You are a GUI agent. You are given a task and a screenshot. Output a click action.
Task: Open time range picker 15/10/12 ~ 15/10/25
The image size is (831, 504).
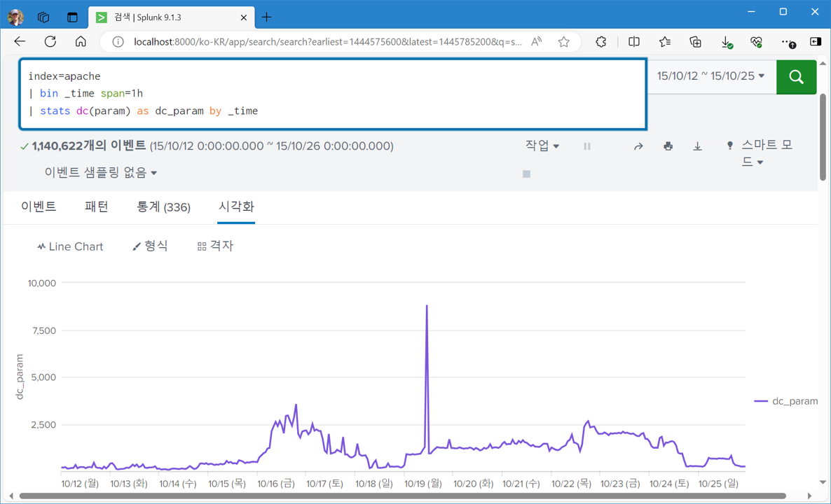pos(710,76)
